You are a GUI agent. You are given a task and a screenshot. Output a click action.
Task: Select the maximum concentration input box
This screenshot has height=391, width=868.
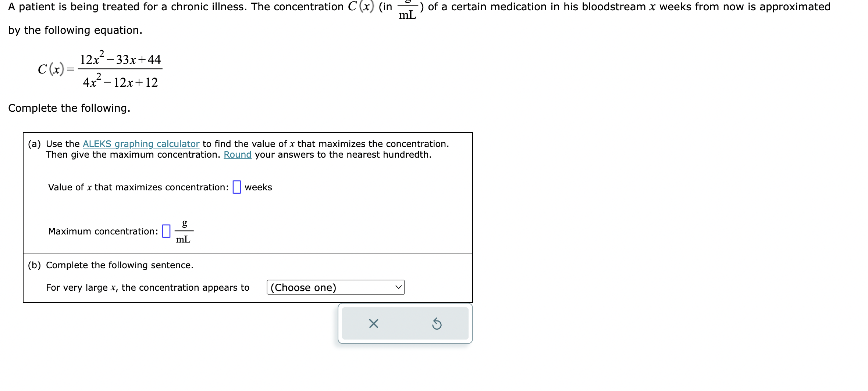pos(166,231)
